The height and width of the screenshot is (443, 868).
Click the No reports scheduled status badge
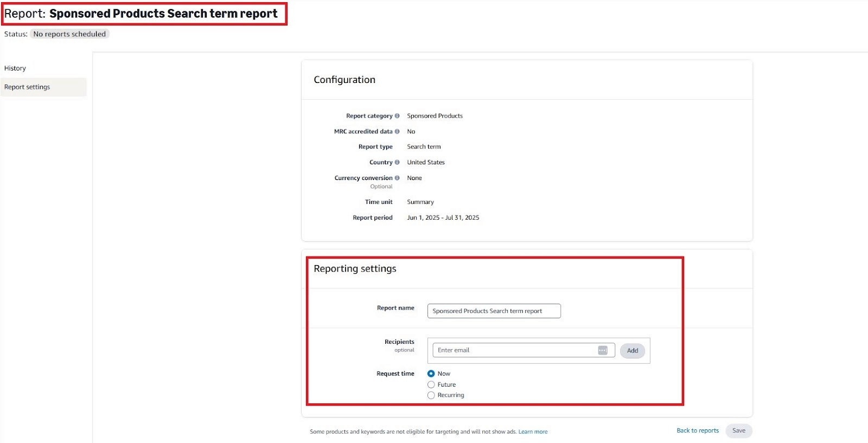point(69,34)
